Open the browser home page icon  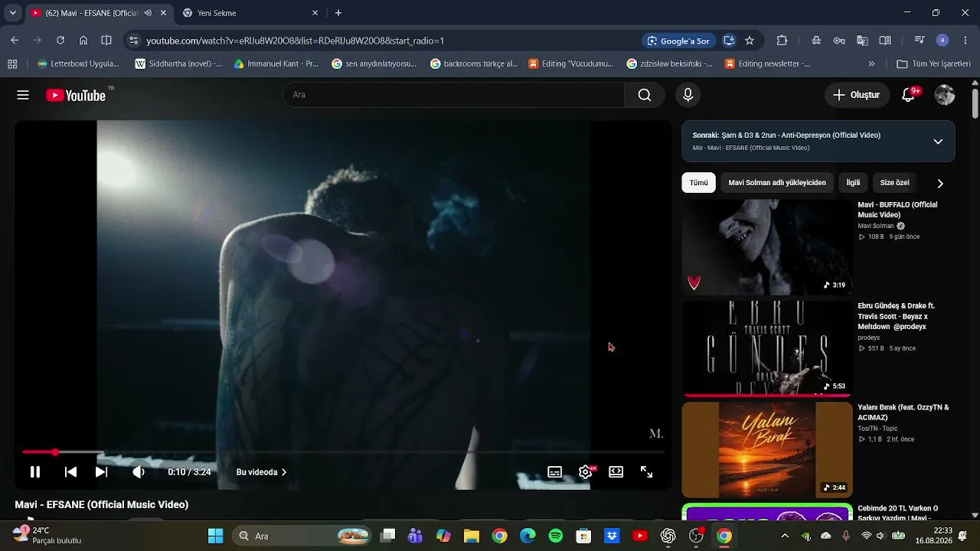point(83,41)
